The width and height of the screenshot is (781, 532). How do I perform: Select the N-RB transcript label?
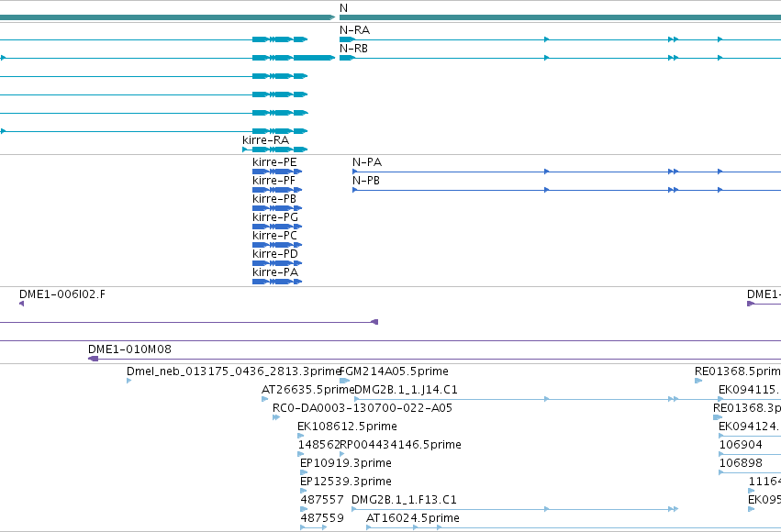(x=353, y=49)
